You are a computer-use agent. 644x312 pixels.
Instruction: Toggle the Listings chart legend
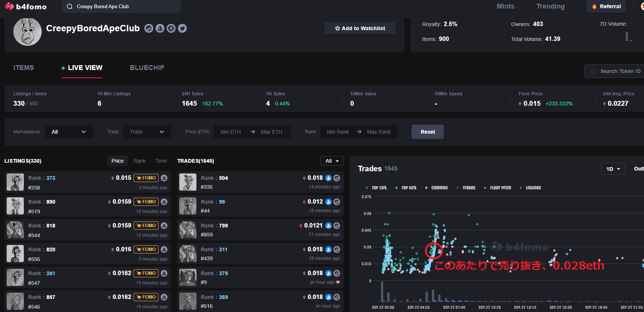530,188
